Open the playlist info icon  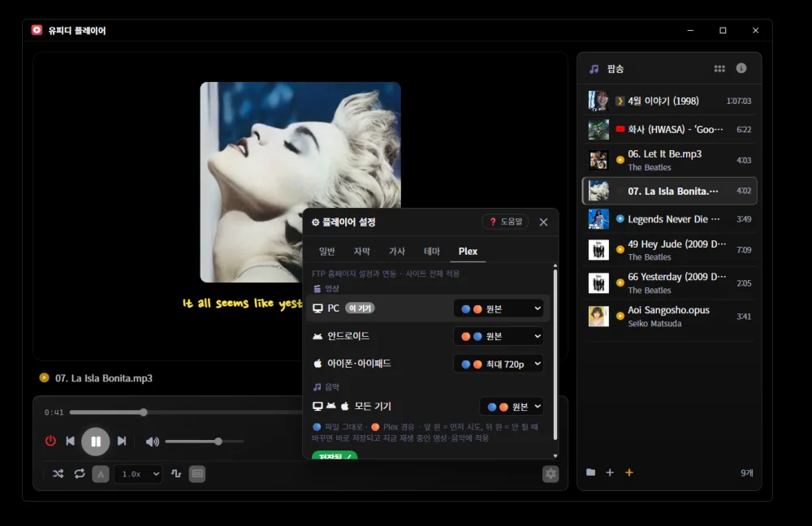coord(741,68)
